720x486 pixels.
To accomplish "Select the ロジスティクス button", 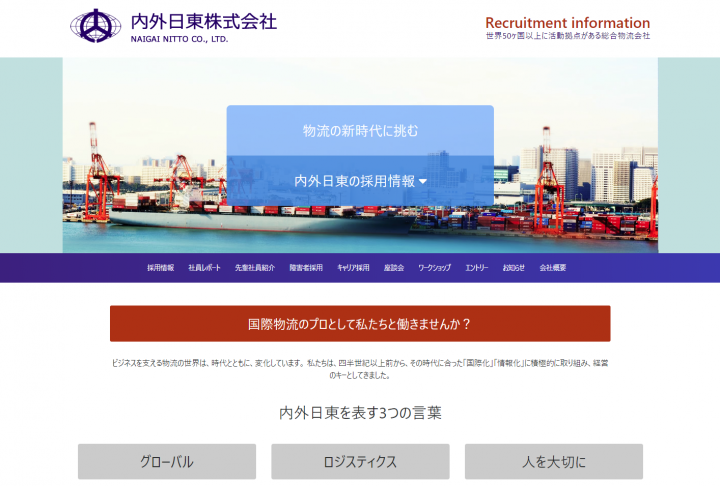I will [360, 461].
